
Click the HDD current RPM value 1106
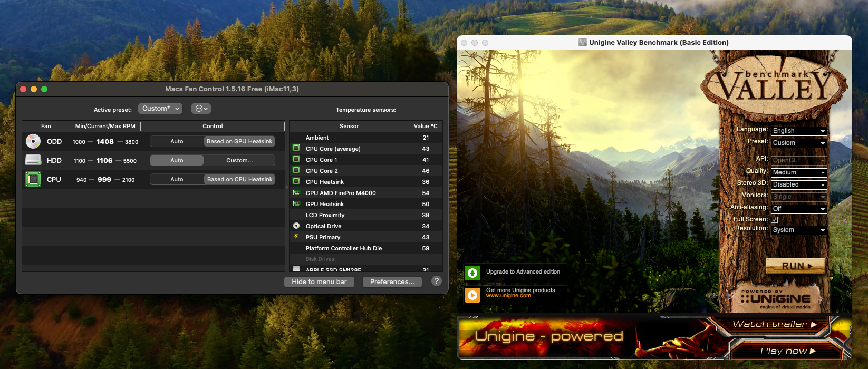tap(104, 160)
